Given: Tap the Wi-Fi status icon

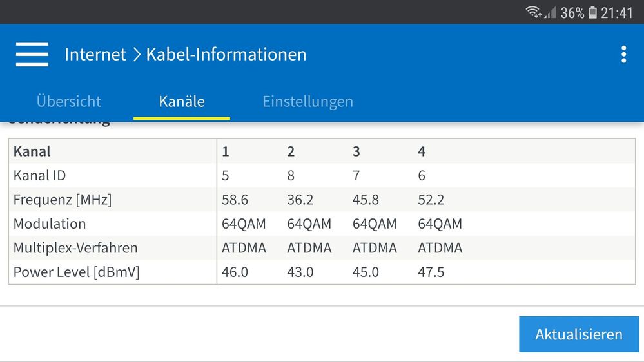Looking at the screenshot, I should (533, 12).
